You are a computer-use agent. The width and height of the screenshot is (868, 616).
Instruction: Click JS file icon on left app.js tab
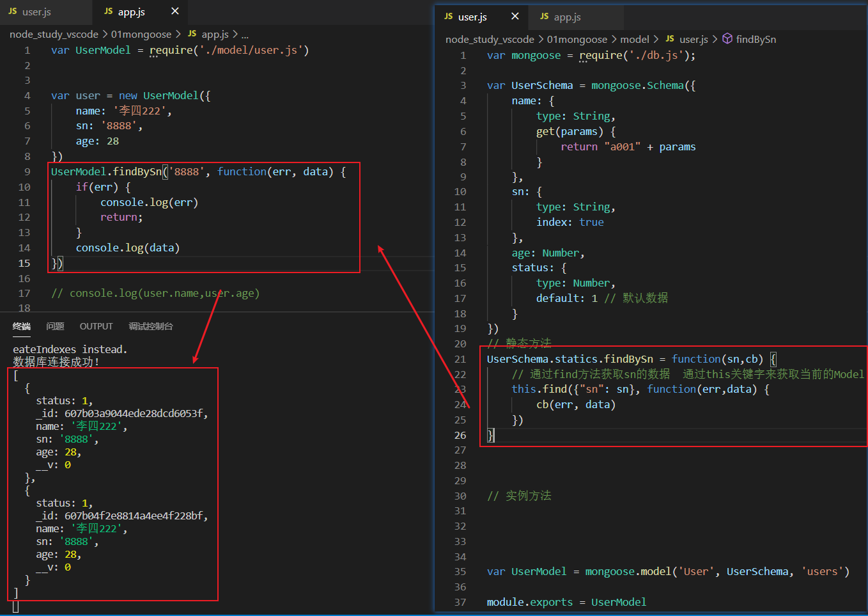(108, 12)
